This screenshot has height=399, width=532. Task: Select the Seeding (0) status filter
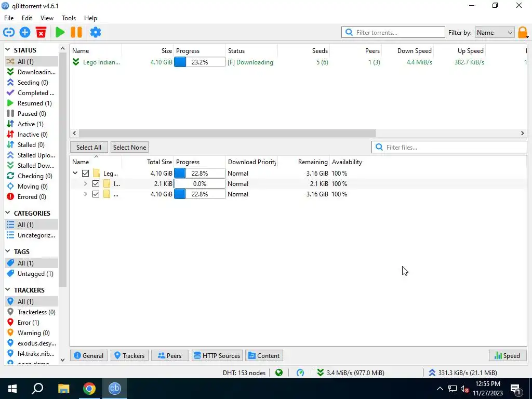coord(31,83)
